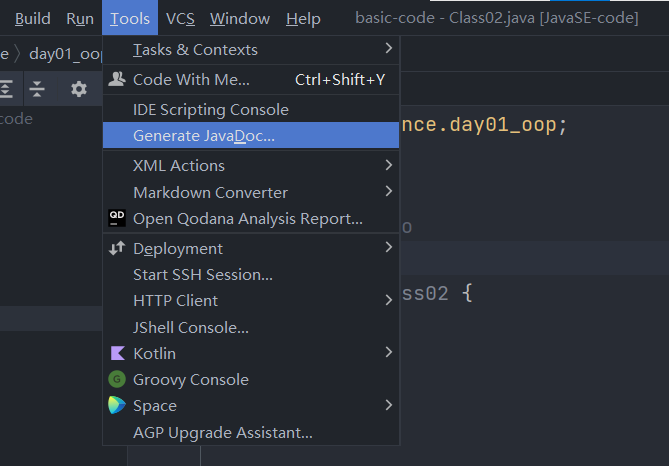Start SSH Session from Tools menu
This screenshot has width=669, height=466.
click(202, 274)
